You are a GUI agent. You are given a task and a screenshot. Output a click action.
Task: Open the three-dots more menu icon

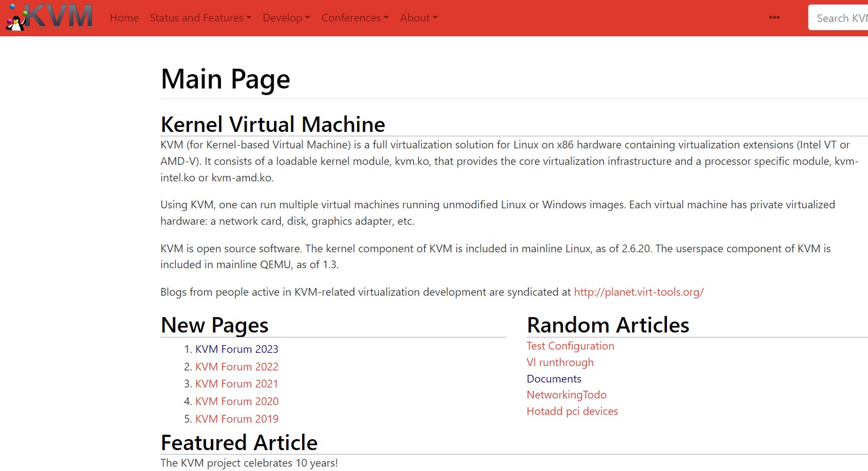774,18
